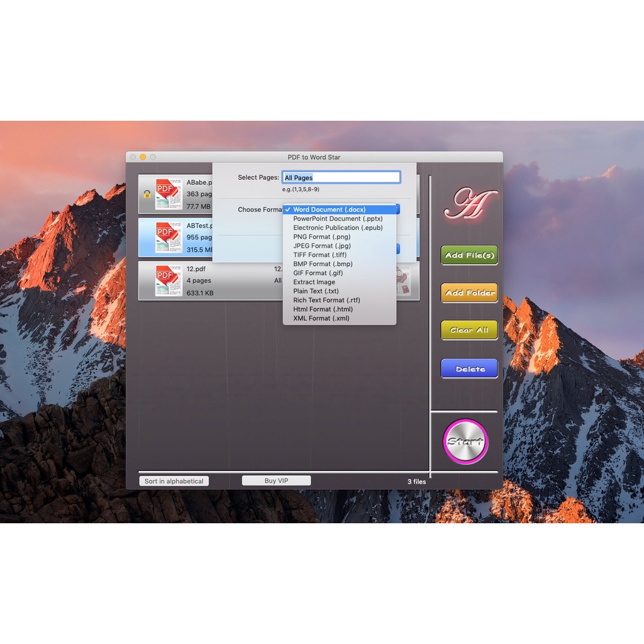Choose Electronic Publication (.epub) option
The width and height of the screenshot is (644, 644).
tap(339, 228)
